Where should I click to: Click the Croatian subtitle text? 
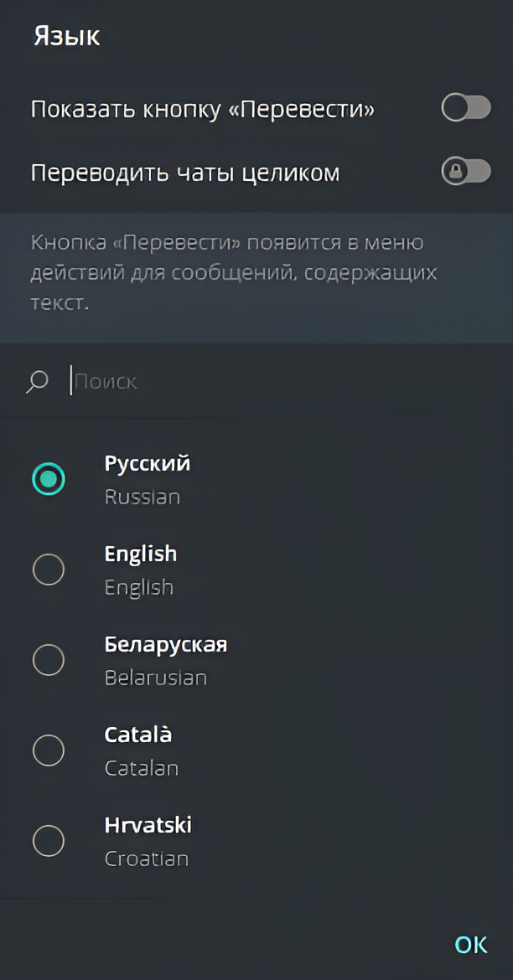(147, 859)
